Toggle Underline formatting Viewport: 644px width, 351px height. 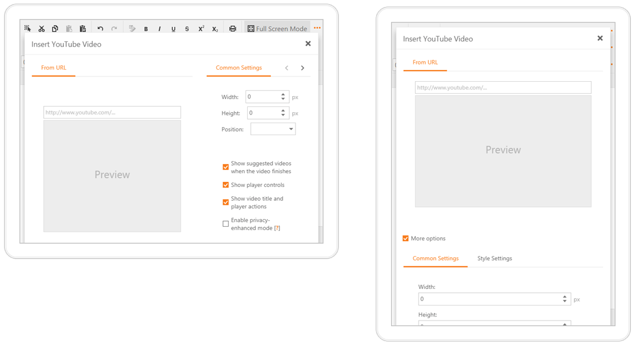(173, 29)
